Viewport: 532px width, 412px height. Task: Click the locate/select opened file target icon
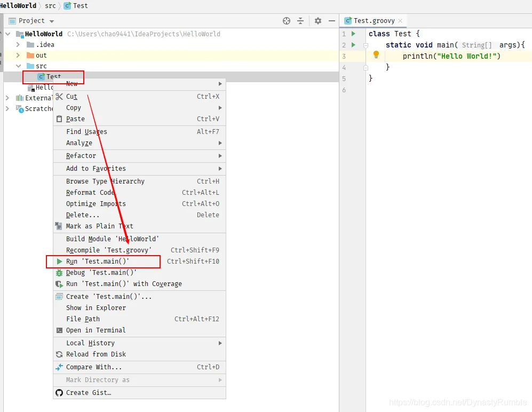click(x=287, y=21)
